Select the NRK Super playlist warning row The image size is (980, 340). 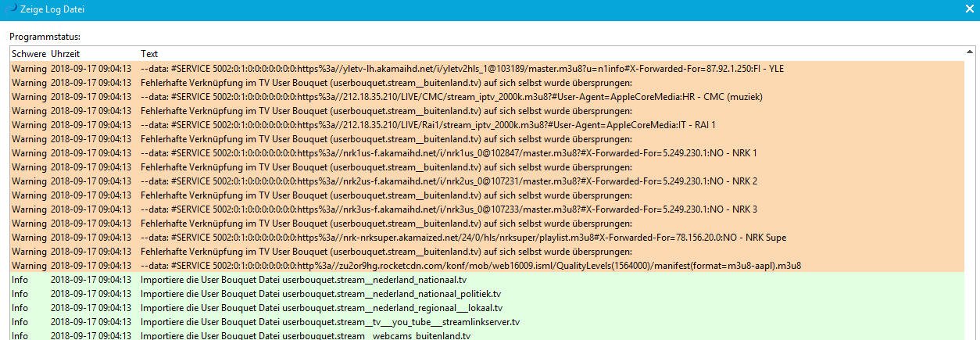tap(463, 238)
